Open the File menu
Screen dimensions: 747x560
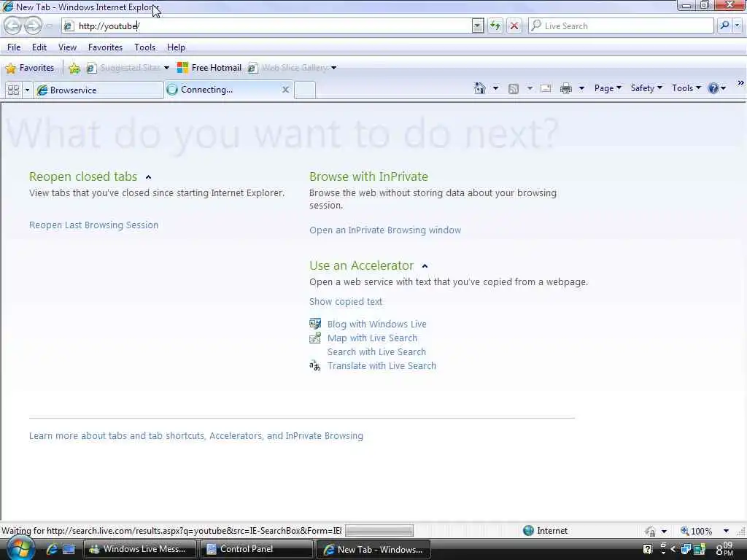[x=14, y=47]
